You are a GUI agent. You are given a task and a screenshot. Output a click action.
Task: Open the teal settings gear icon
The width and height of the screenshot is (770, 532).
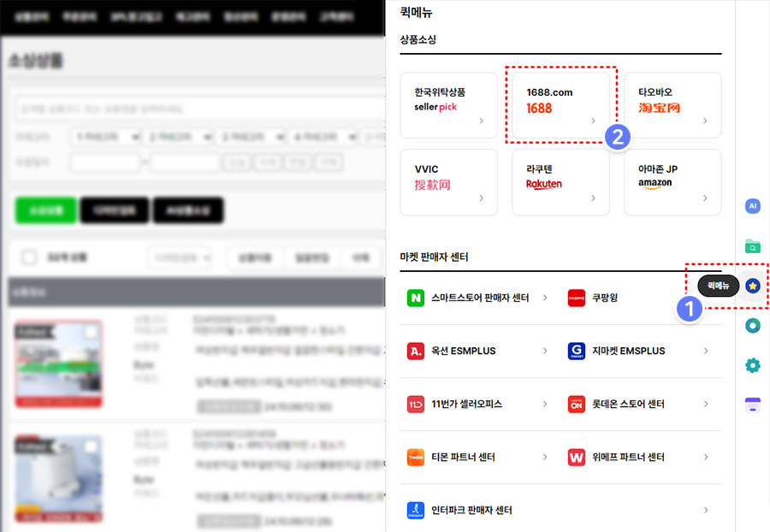click(x=753, y=365)
